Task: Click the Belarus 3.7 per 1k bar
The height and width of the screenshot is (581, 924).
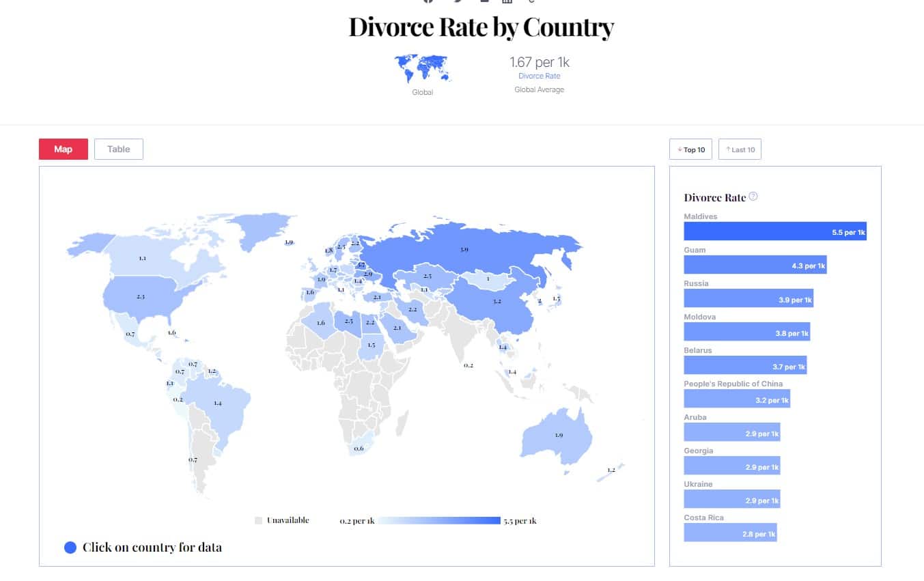Action: click(745, 365)
